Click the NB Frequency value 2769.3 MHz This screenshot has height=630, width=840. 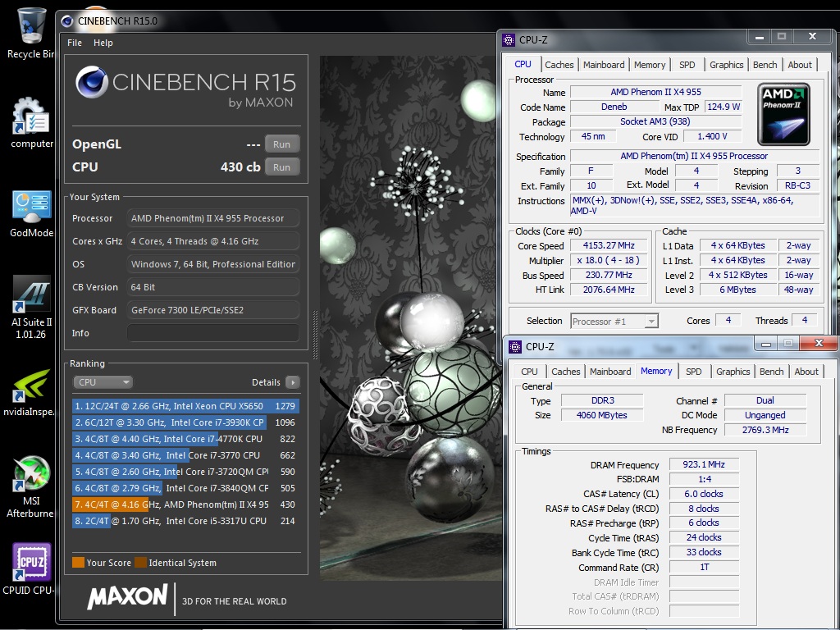tap(765, 430)
